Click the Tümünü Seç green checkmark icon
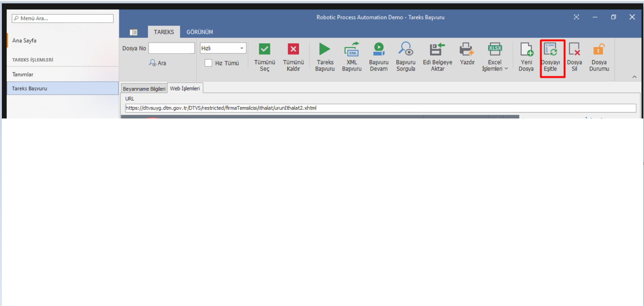Image resolution: width=644 pixels, height=306 pixels. (x=264, y=49)
